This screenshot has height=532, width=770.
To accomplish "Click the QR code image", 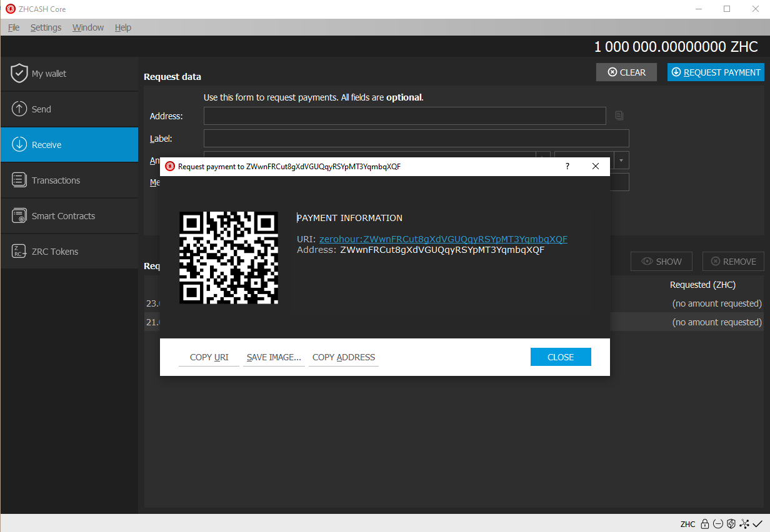I will pyautogui.click(x=229, y=258).
